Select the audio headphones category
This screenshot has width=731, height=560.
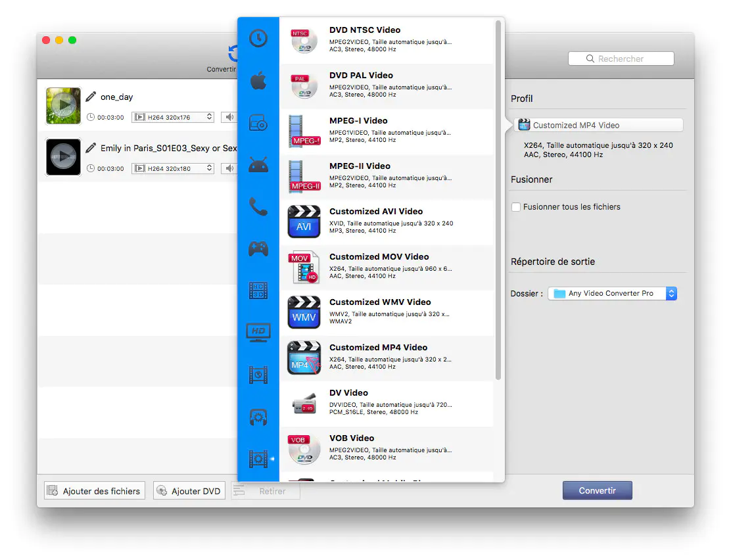pyautogui.click(x=258, y=417)
